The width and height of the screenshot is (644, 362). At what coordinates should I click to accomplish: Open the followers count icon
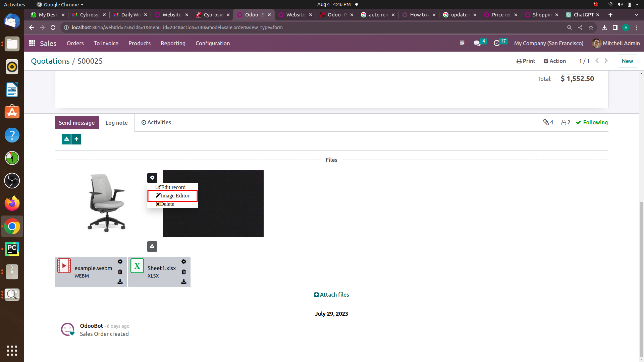[x=566, y=122]
